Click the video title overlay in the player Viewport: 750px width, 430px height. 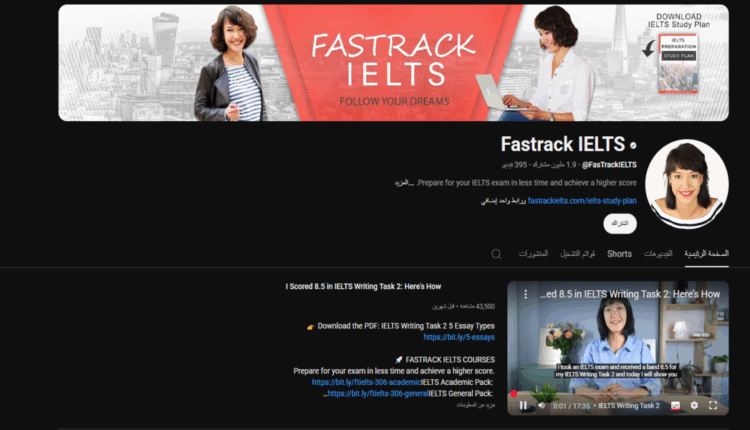point(630,294)
